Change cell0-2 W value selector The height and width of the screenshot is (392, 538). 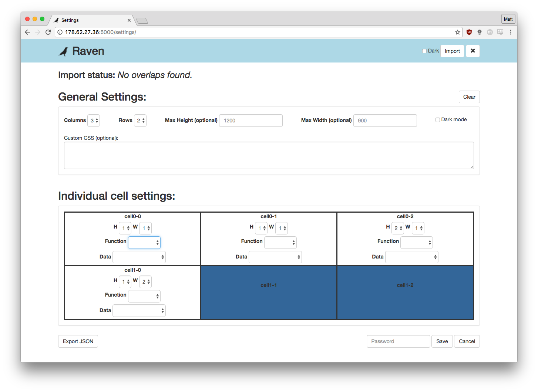(x=418, y=228)
